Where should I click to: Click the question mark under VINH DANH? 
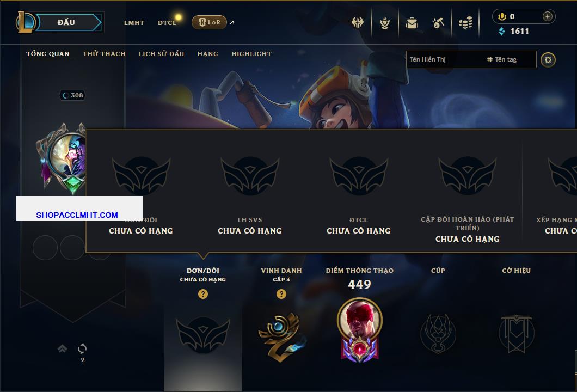point(281,293)
